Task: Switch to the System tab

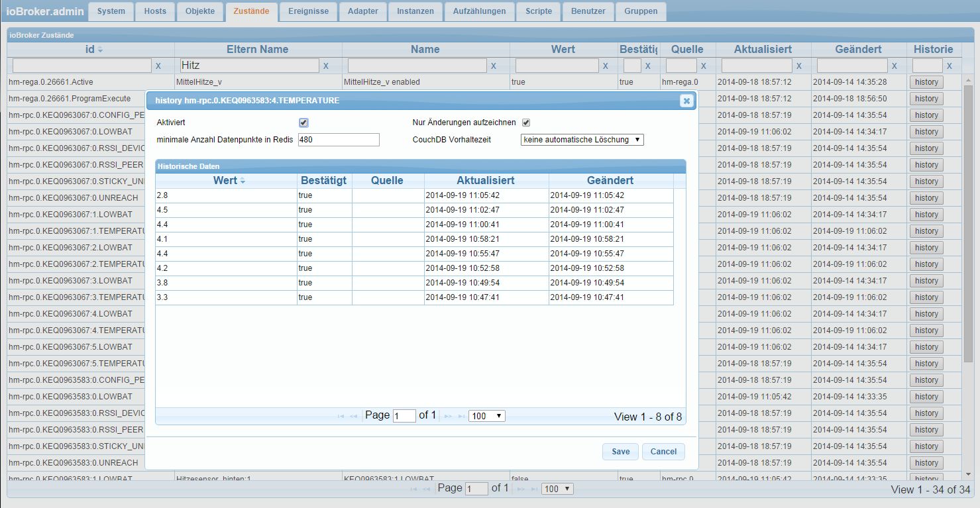Action: coord(111,11)
